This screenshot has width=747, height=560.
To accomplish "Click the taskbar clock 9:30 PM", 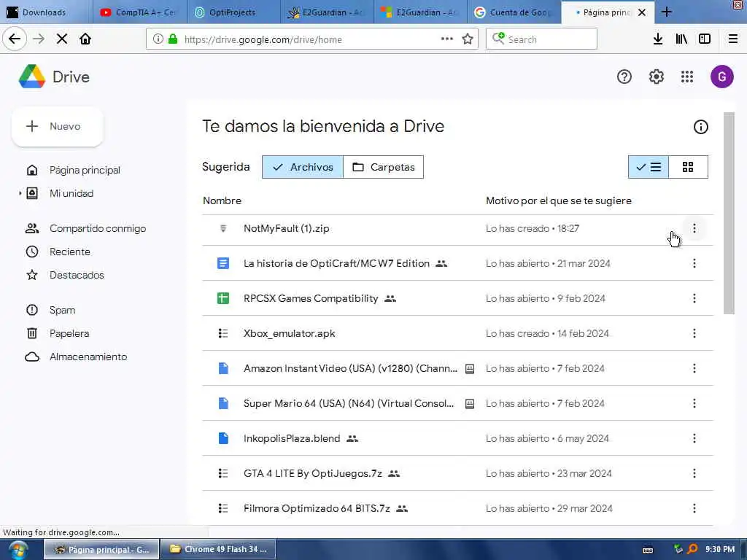I will (x=719, y=550).
